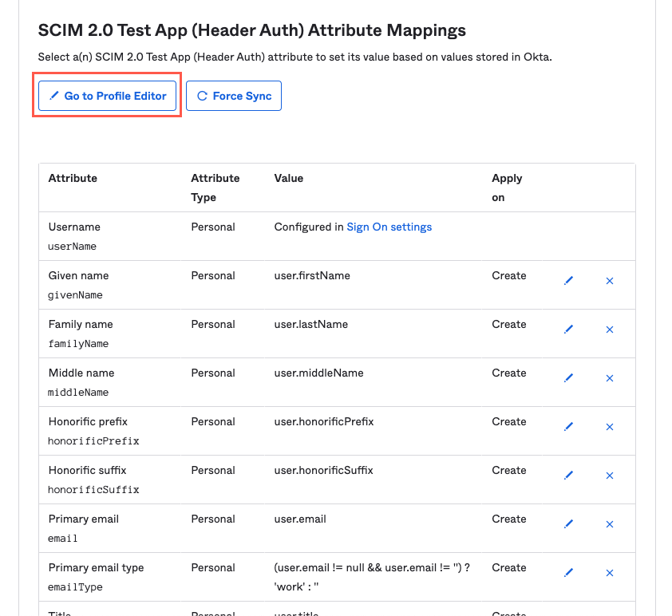Remove the Primary email mapping
Screen dimensions: 672x616
610,524
